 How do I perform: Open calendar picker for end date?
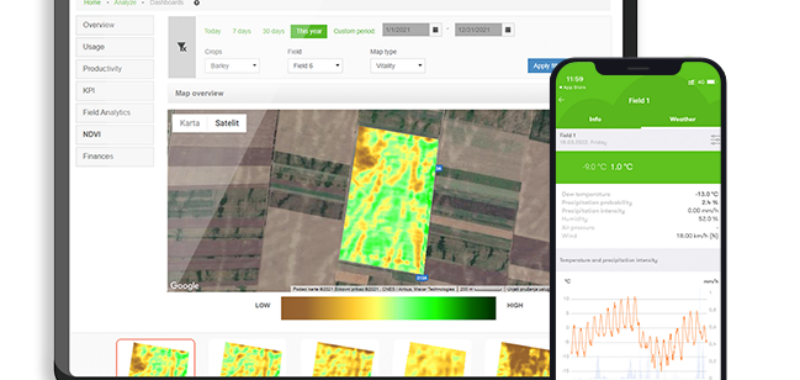(x=508, y=30)
